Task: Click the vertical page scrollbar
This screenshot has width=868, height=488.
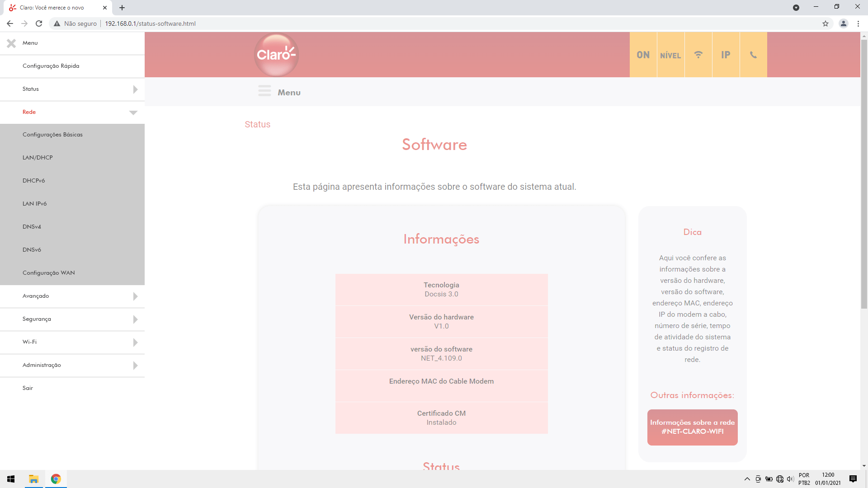Action: 864,174
